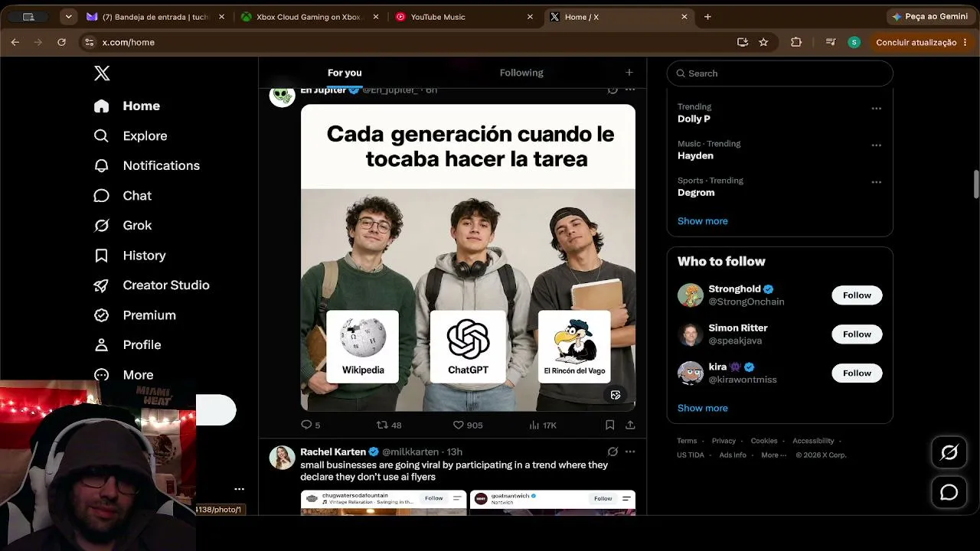Open Explore from the sidebar
Screen dimensions: 980x551
pyautogui.click(x=130, y=136)
